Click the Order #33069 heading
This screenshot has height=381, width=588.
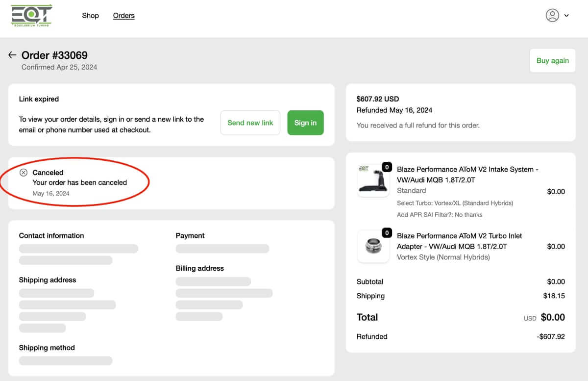(54, 55)
